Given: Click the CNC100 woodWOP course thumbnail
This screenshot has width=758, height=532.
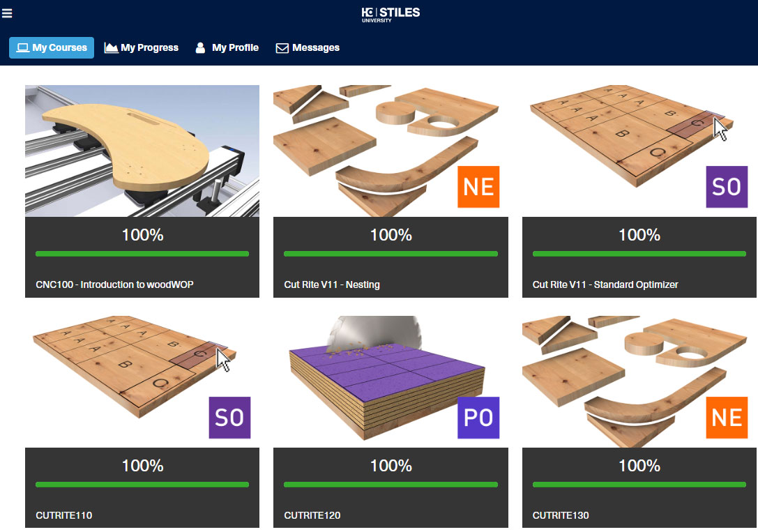Looking at the screenshot, I should pos(142,151).
